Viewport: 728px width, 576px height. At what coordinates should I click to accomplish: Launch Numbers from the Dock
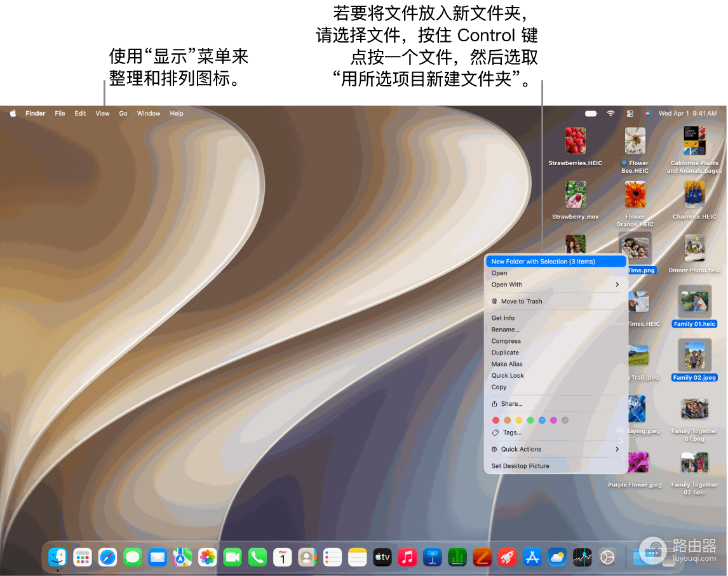click(x=457, y=557)
